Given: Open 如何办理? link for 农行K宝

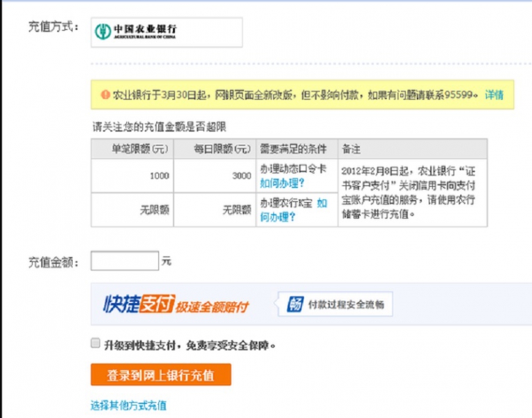Looking at the screenshot, I should [x=294, y=210].
